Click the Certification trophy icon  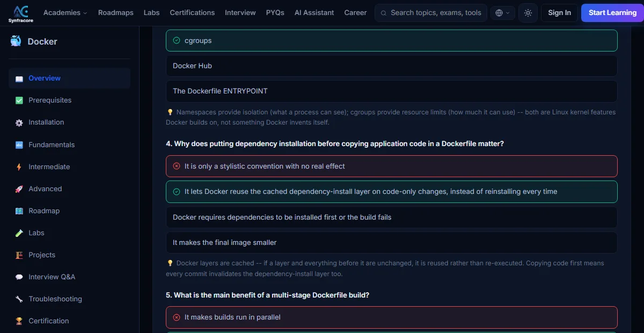pyautogui.click(x=19, y=321)
